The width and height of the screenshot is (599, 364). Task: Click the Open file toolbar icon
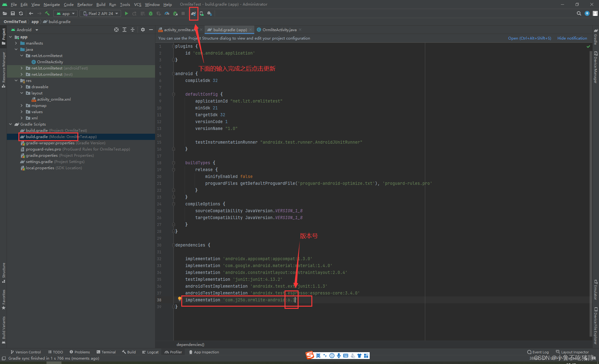click(x=5, y=13)
